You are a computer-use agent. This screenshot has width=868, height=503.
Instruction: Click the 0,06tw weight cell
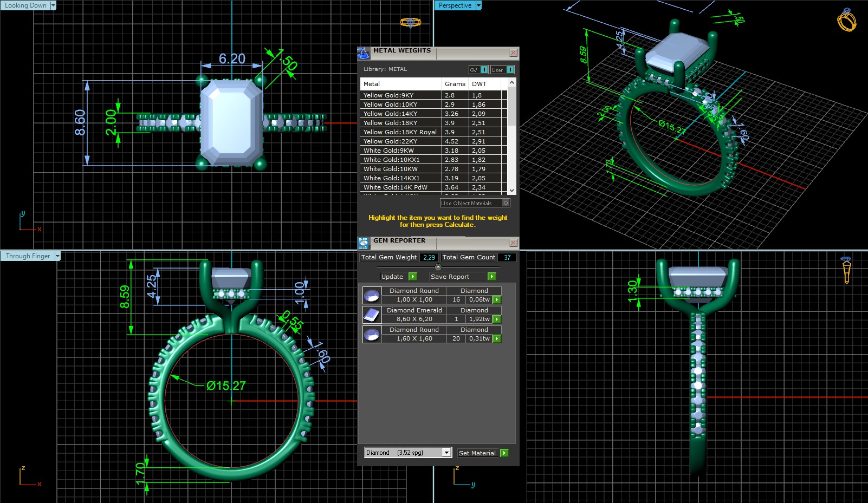click(x=479, y=299)
